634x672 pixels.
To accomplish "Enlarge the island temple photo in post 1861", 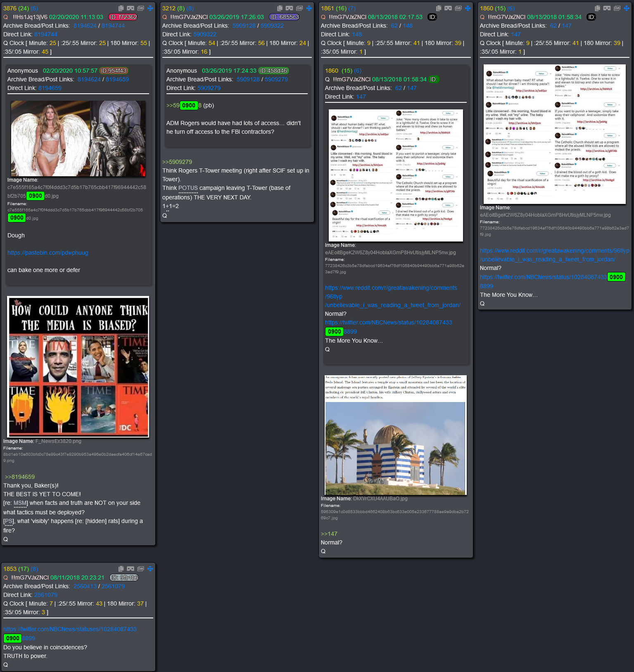I will coord(396,435).
